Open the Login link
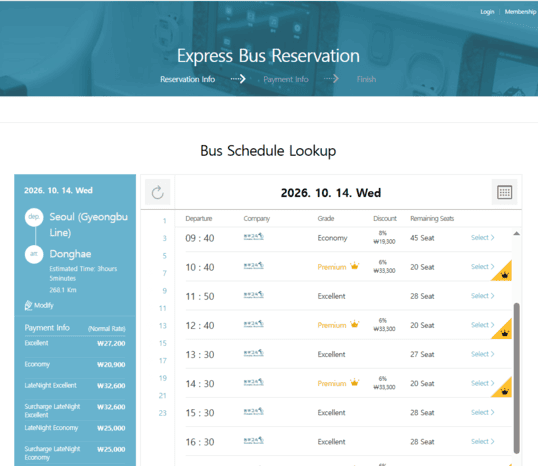 click(x=487, y=12)
